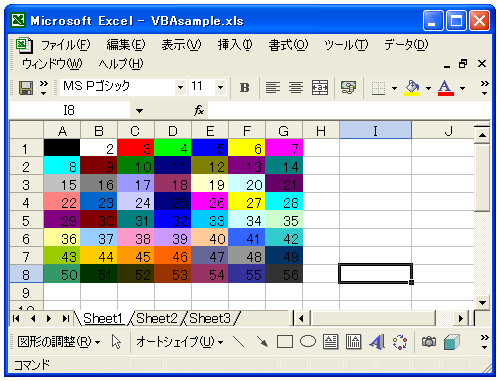Screen dimensions: 500x381
Task: Toggle Bold formatting button
Action: point(245,88)
